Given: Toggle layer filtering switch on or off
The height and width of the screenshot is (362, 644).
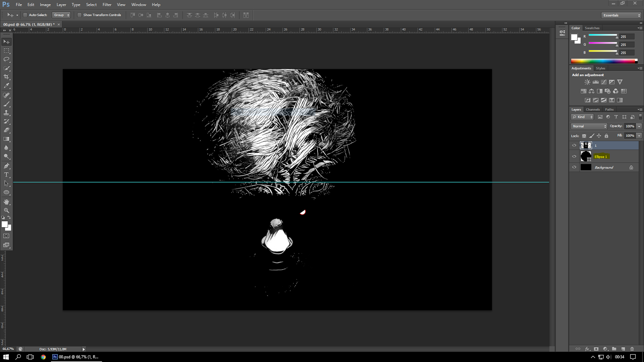Looking at the screenshot, I should pos(640,117).
